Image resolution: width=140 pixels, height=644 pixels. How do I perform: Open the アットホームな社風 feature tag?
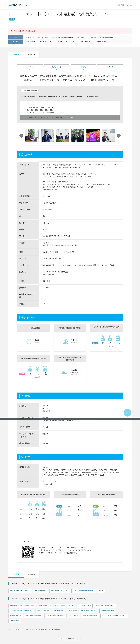pyautogui.click(x=85, y=605)
